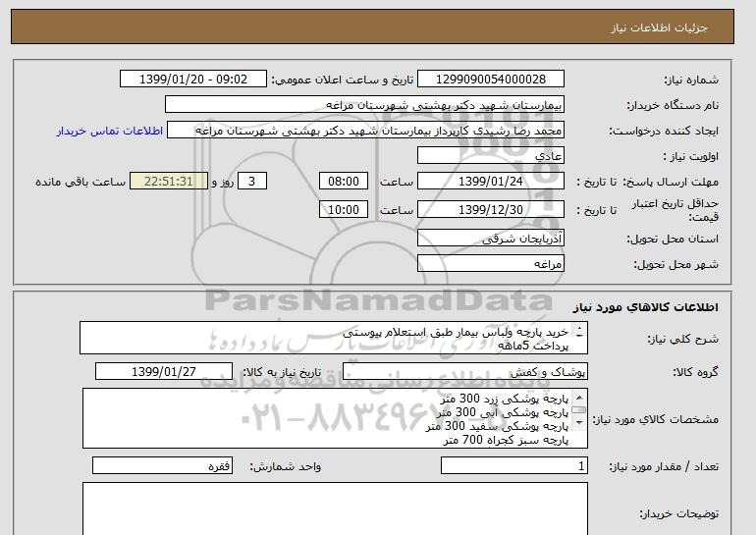
Task: Click the delivery city field مراغه
Action: (490, 264)
